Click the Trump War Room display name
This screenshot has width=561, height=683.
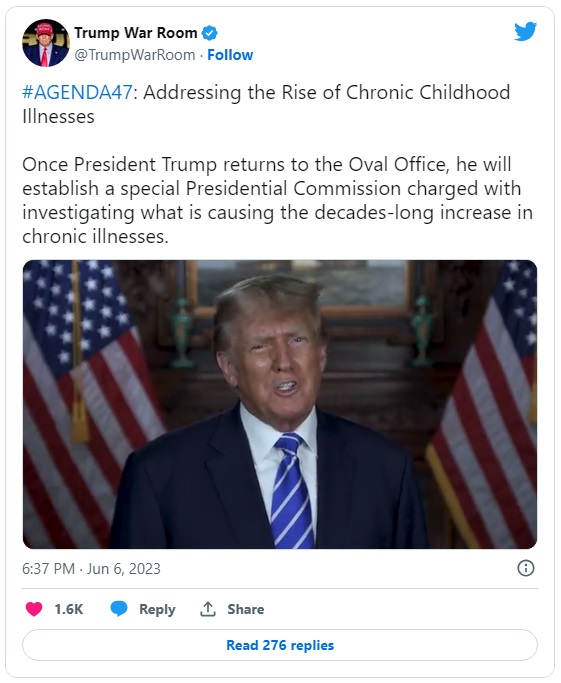(x=135, y=33)
